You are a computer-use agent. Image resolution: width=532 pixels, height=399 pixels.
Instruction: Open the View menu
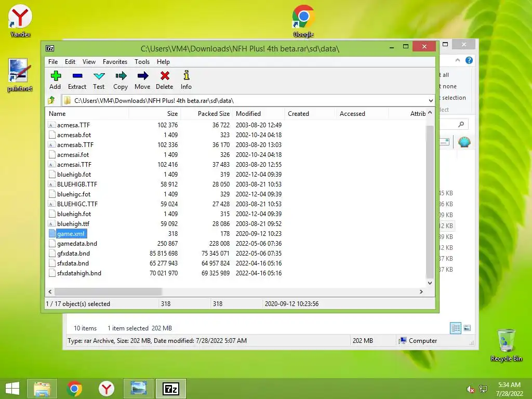click(89, 62)
